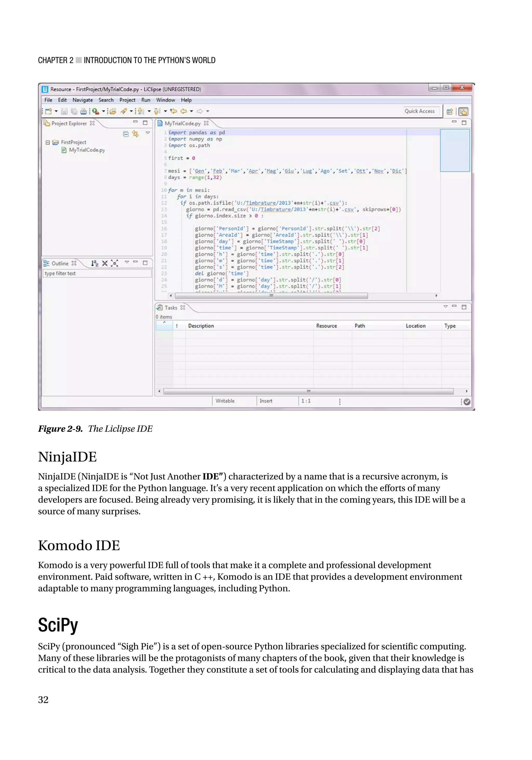Open the Project menu
Image resolution: width=532 pixels, height=760 pixels.
click(128, 100)
